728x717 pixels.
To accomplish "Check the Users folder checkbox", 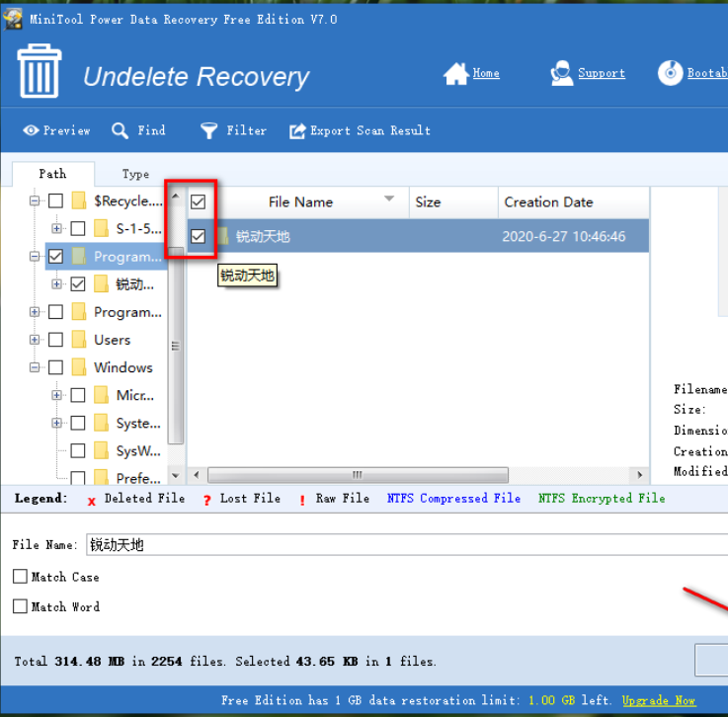I will 55,339.
